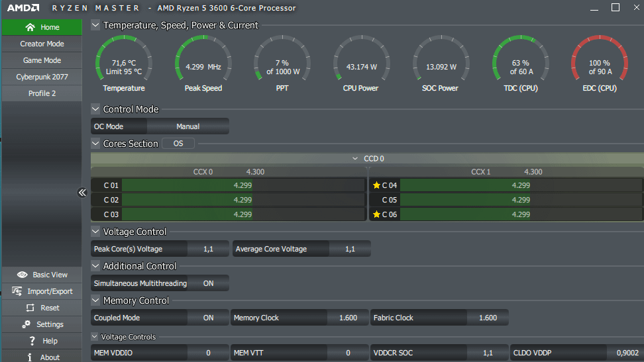The width and height of the screenshot is (644, 362).
Task: Collapse sidebar with double-chevron arrow
Action: click(82, 193)
